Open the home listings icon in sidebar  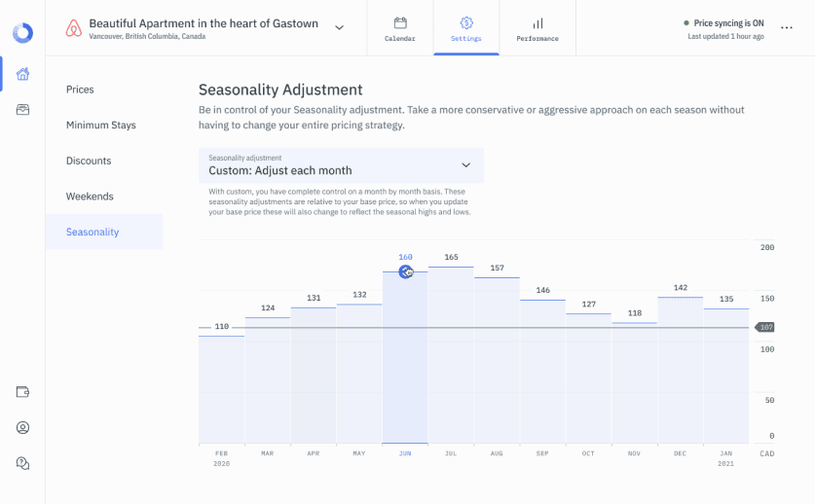tap(22, 74)
